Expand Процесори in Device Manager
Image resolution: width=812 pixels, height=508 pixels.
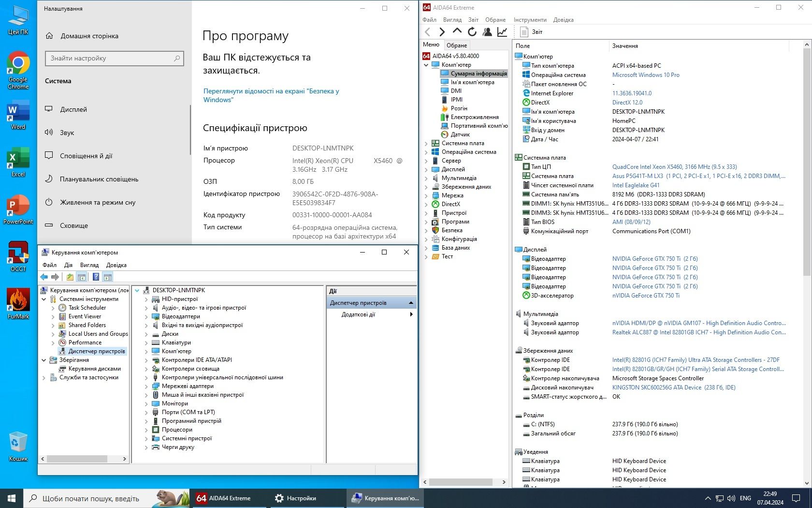pyautogui.click(x=146, y=430)
